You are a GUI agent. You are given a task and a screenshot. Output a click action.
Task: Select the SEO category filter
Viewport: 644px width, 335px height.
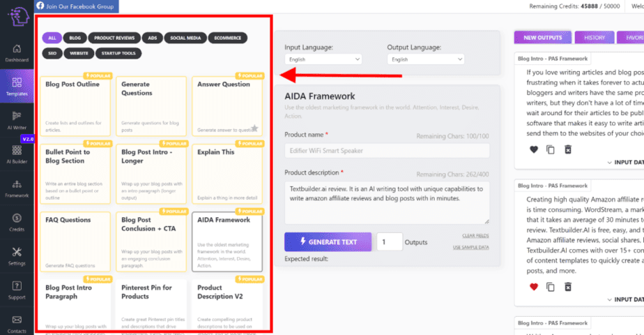52,53
